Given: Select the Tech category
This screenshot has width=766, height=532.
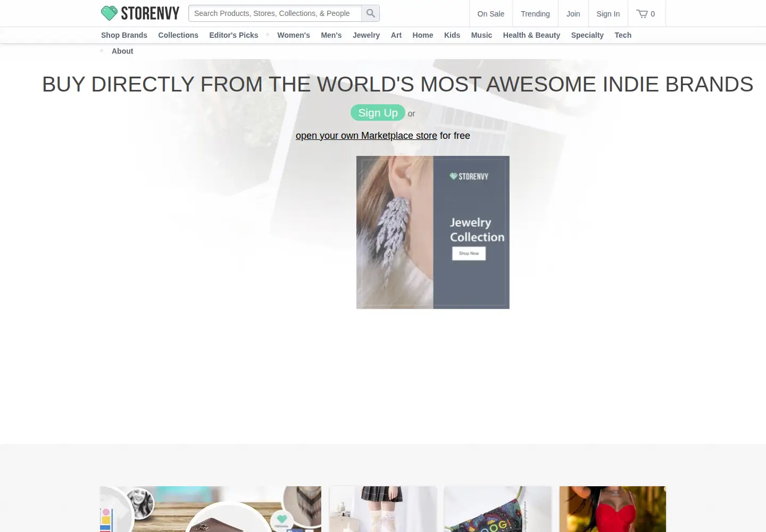Looking at the screenshot, I should 623,35.
